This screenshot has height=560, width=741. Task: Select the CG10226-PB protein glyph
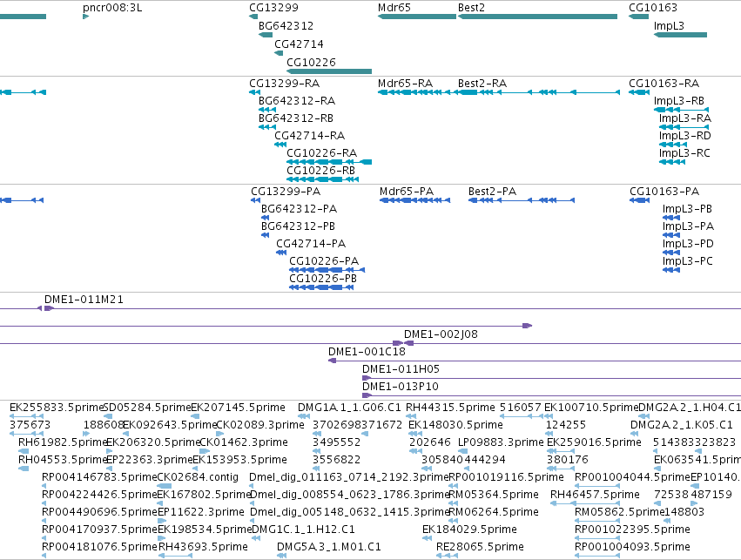[321, 287]
